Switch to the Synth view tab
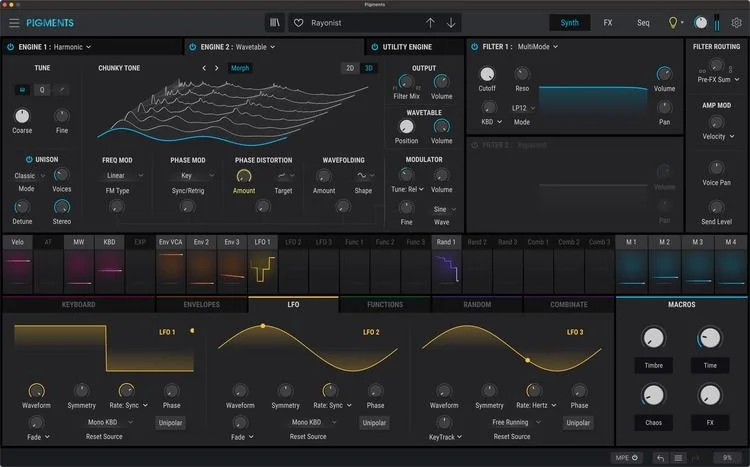 569,22
